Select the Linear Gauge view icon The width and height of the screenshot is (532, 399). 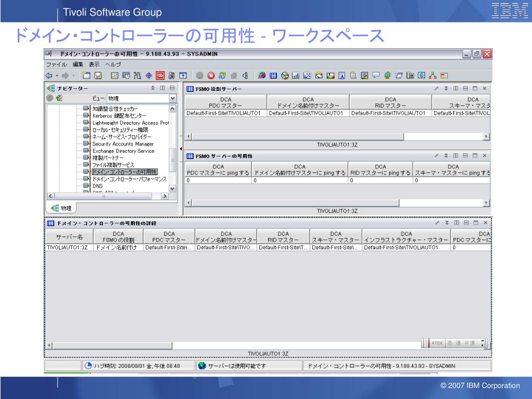(x=330, y=76)
